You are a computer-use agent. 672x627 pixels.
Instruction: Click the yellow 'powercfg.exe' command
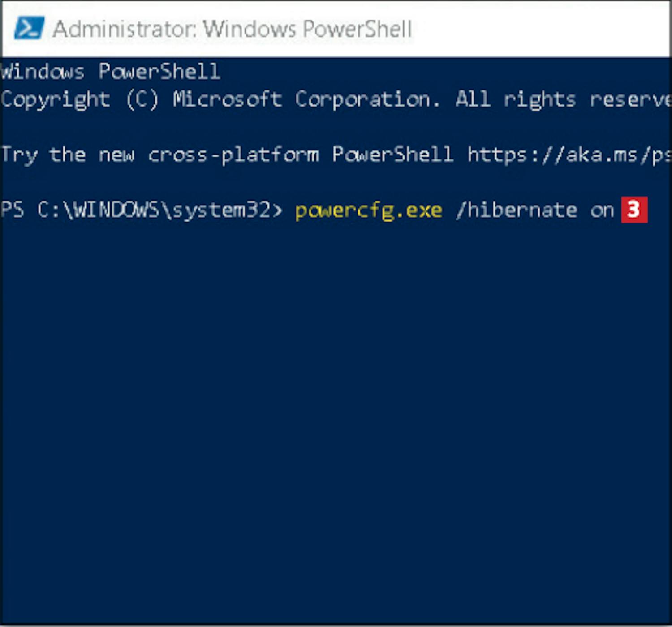(x=369, y=210)
